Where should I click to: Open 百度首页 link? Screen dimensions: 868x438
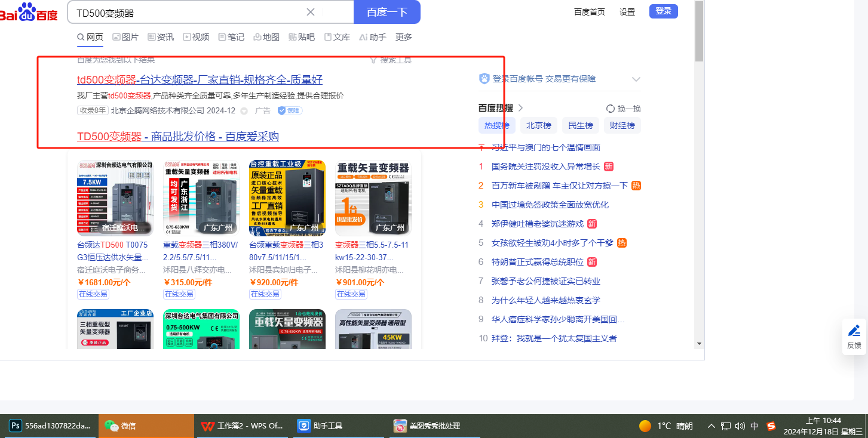pos(590,12)
